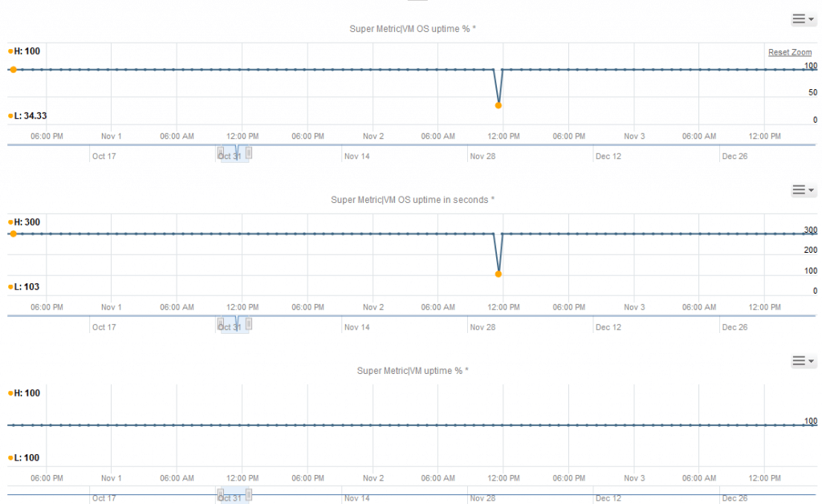
Task: Click Nov 14 on the first chart navigator
Action: coord(357,156)
